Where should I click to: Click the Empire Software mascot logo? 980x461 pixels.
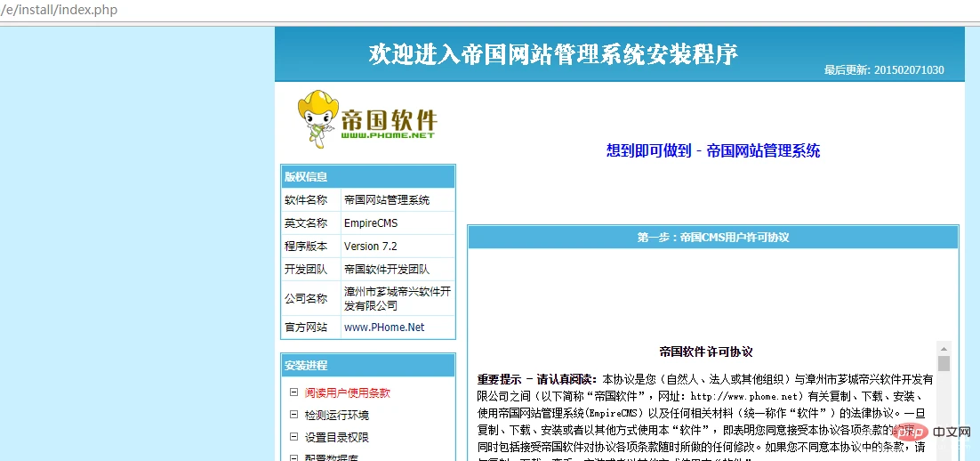click(x=367, y=117)
